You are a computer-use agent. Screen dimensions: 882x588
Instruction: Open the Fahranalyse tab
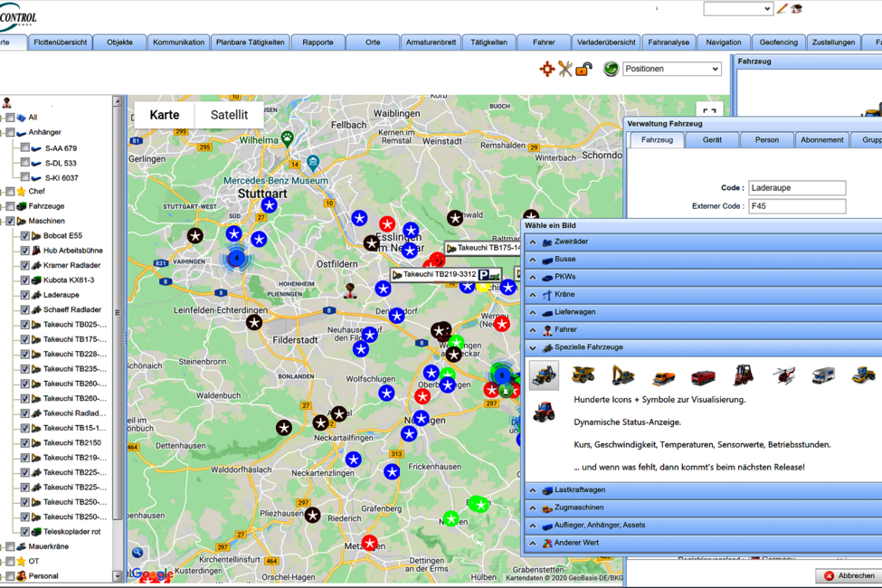(669, 43)
